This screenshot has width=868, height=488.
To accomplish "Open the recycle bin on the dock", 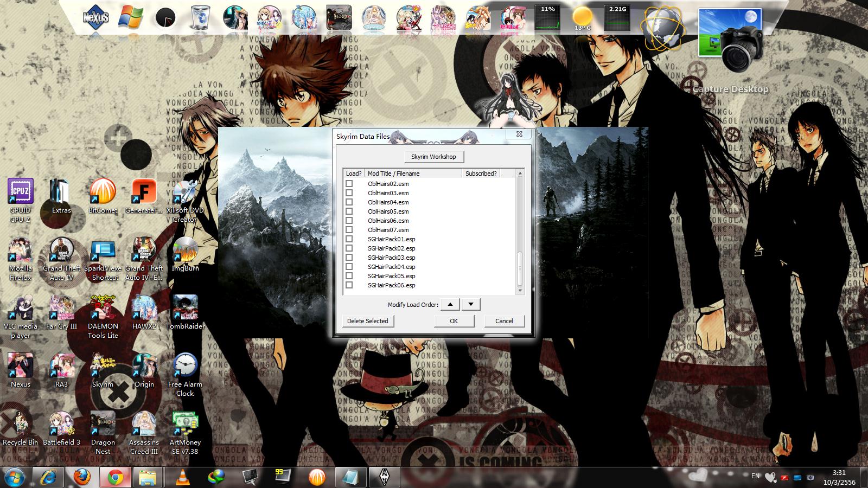I will 200,18.
